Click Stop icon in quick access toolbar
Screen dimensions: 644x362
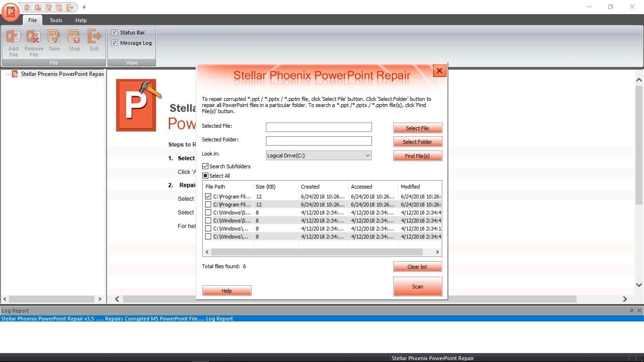coord(59,8)
